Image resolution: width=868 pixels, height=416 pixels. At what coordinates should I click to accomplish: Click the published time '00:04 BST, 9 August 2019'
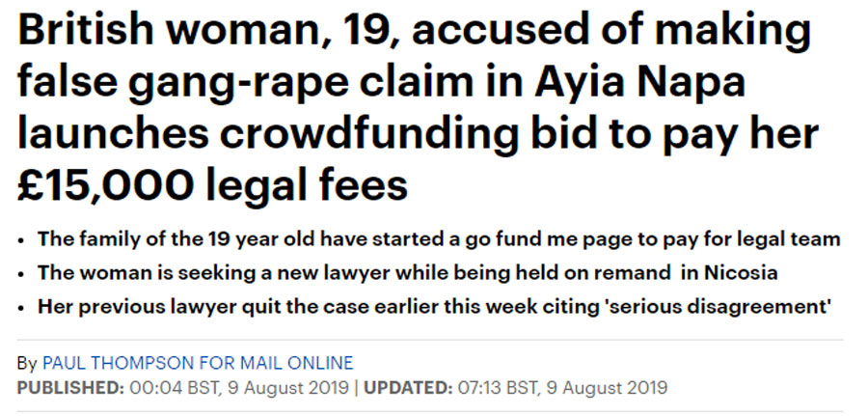point(239,388)
